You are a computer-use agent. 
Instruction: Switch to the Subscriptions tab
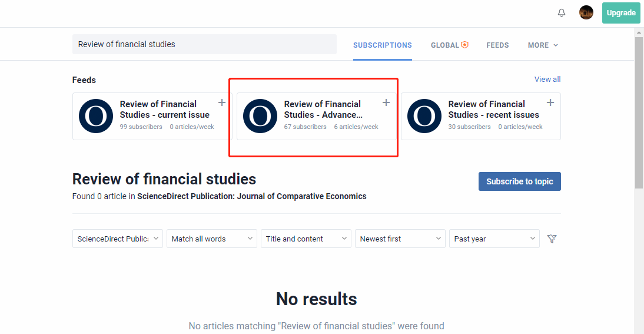point(383,45)
